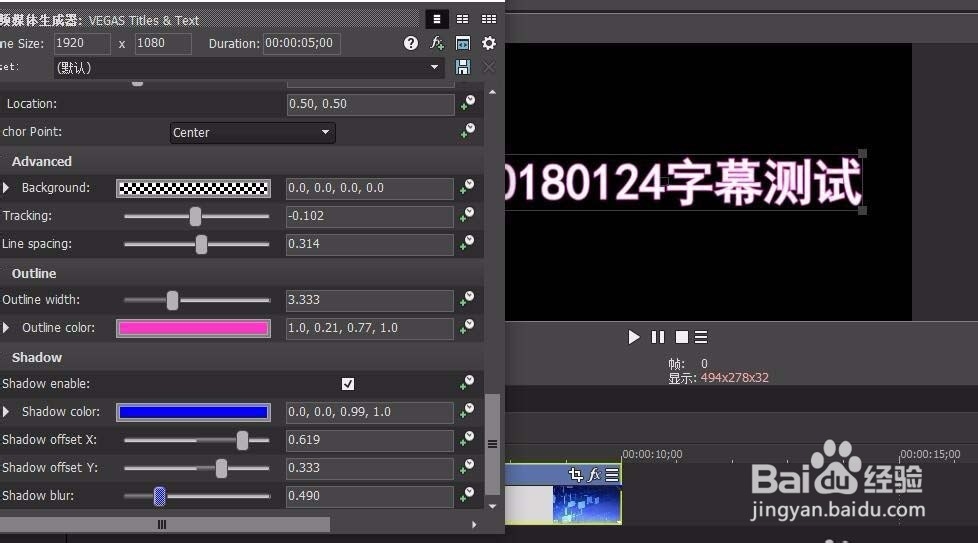
Task: Click the Outline width slider handle
Action: coord(172,300)
